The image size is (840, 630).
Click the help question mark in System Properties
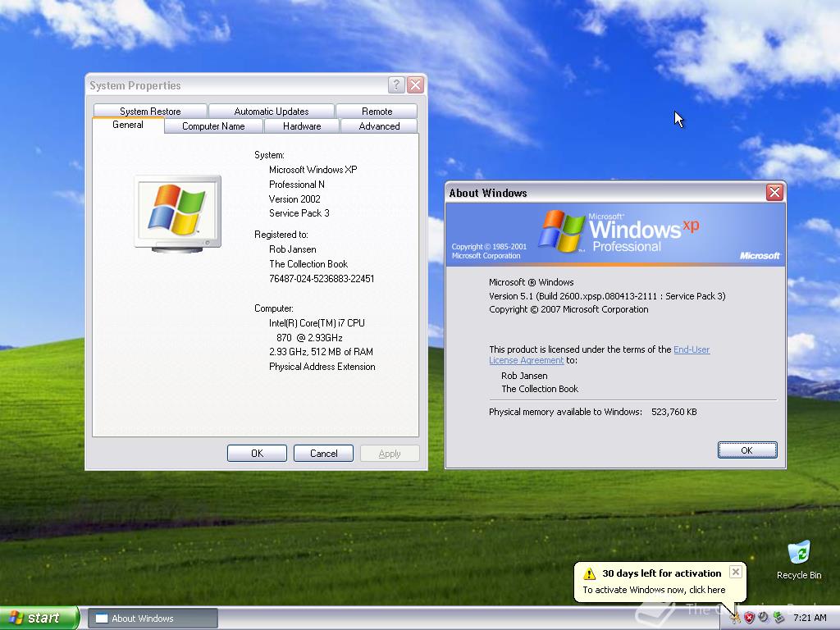[396, 84]
